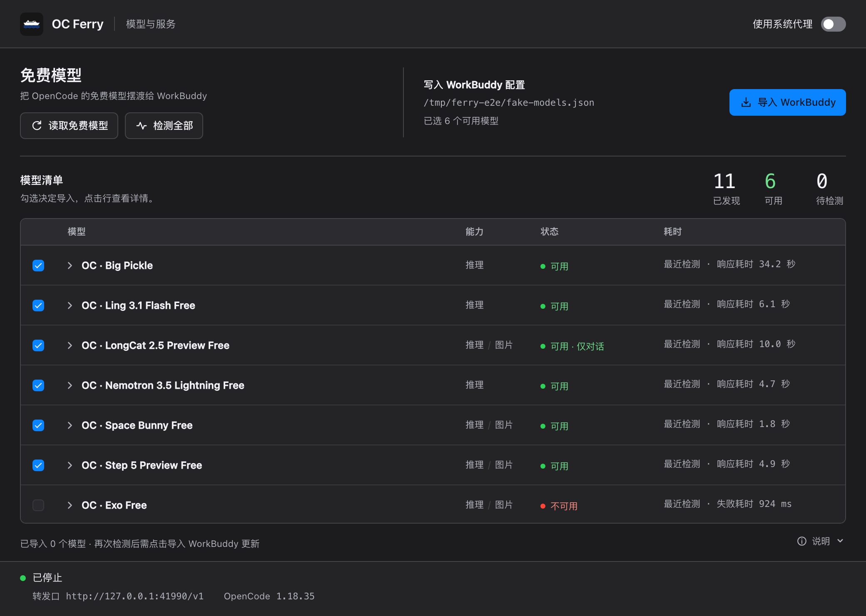Click the /tmp/ferry-e2e/fake-models.json path

[x=509, y=103]
